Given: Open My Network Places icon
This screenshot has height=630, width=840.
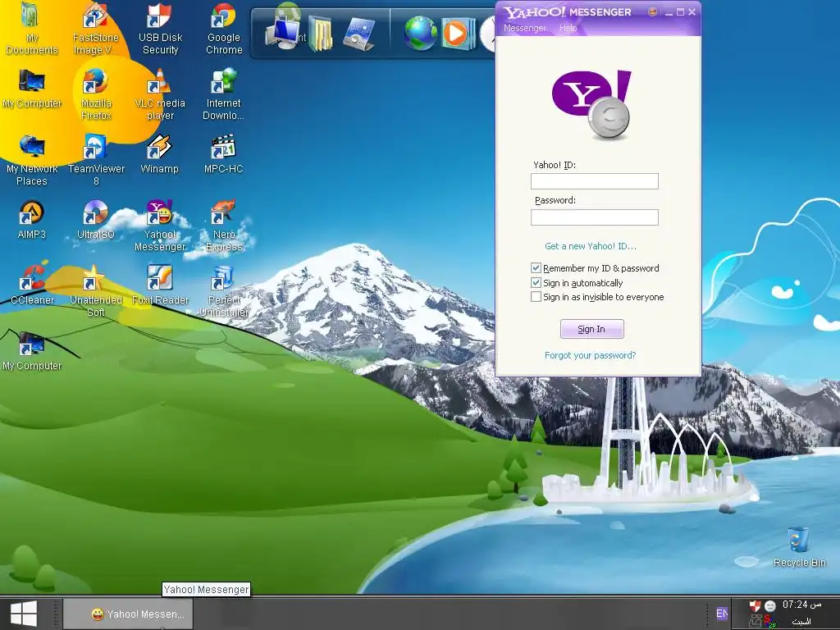Looking at the screenshot, I should click(32, 160).
